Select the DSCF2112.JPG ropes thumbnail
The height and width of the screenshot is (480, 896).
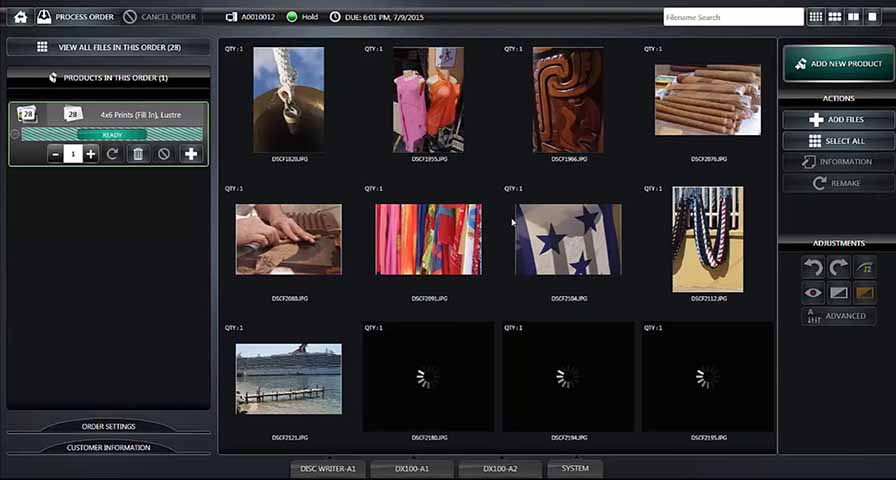[x=708, y=239]
